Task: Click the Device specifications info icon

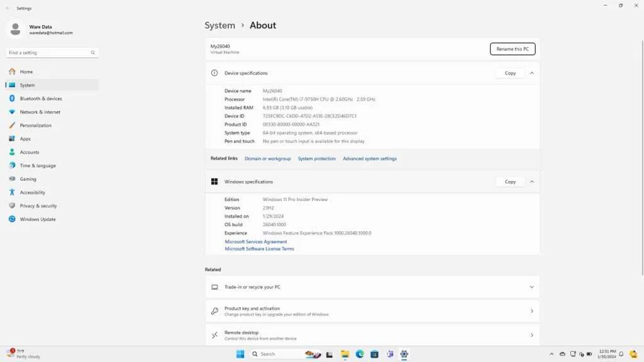Action: (214, 73)
